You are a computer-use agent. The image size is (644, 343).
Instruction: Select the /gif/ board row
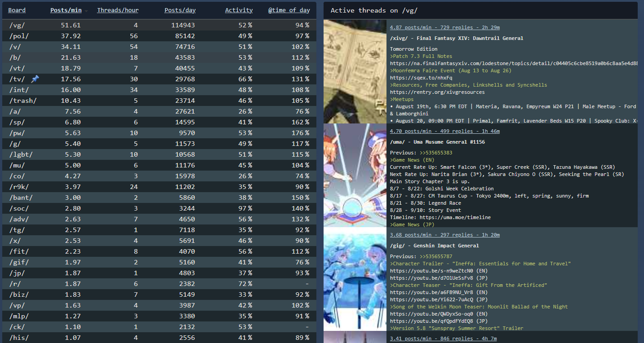pyautogui.click(x=159, y=262)
